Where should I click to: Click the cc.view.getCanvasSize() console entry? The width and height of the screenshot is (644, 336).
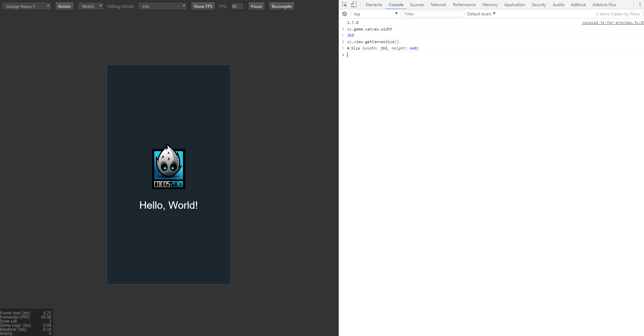coord(373,42)
